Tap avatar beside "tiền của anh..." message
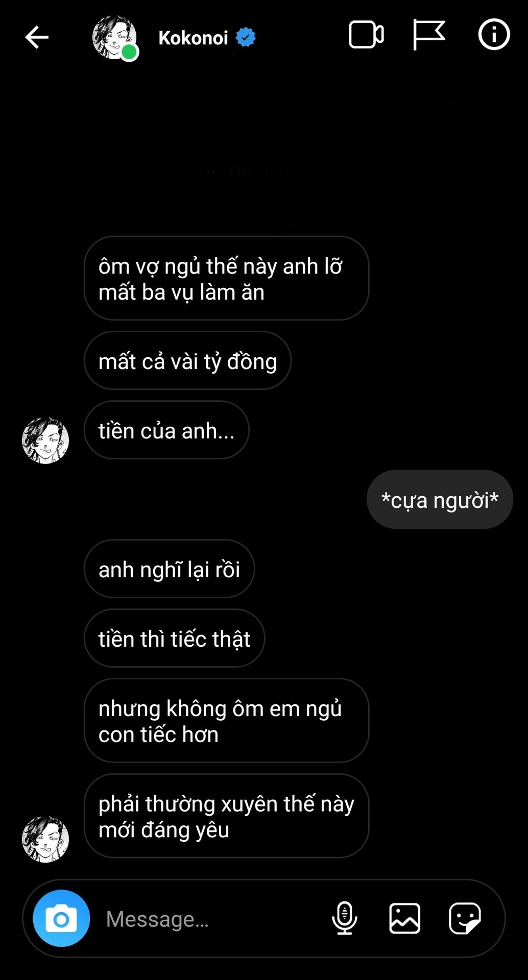 (45, 440)
